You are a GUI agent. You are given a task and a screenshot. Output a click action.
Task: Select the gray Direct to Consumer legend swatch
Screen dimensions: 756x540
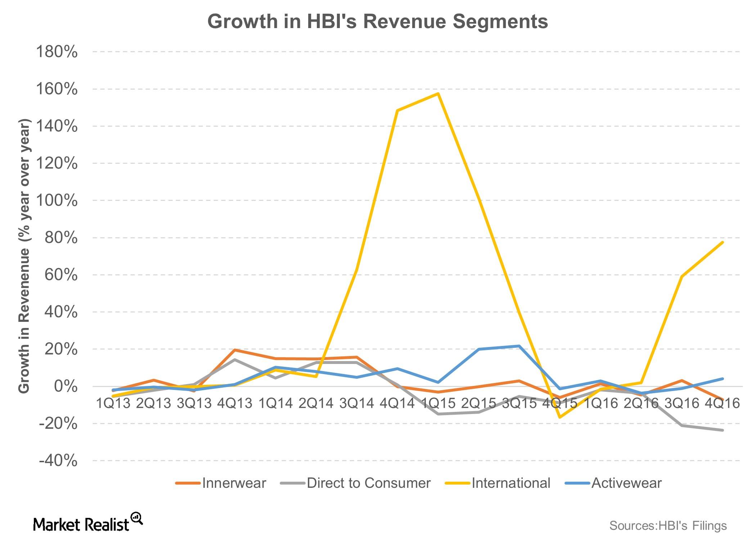292,483
